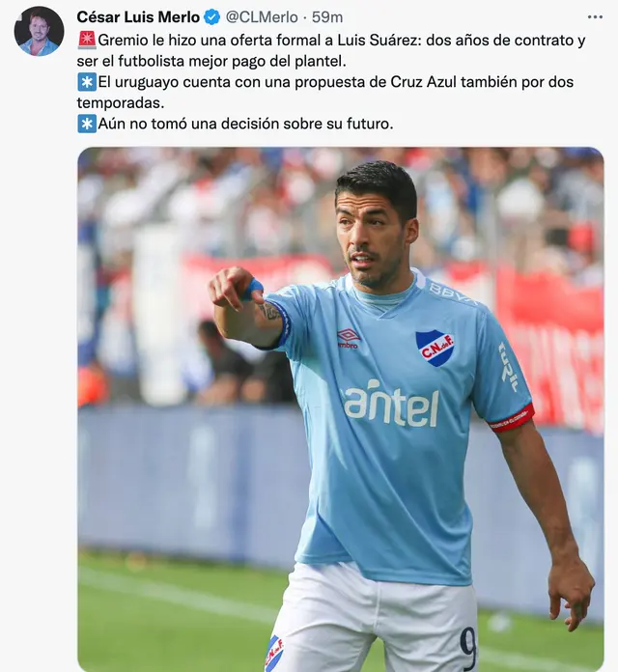Click the antel sponsor logo on jersey
Viewport: 618px width, 672px height.
tap(392, 404)
